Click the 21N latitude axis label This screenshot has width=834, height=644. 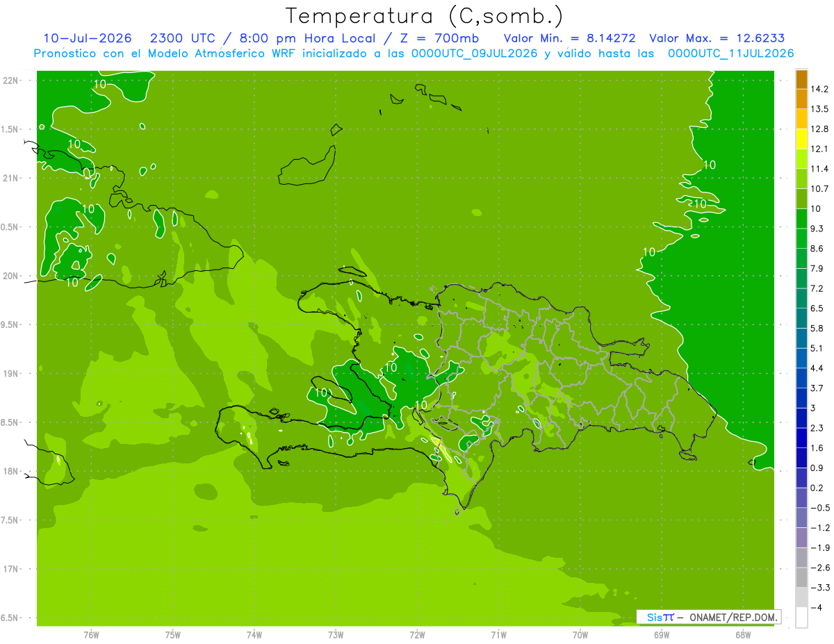(11, 178)
